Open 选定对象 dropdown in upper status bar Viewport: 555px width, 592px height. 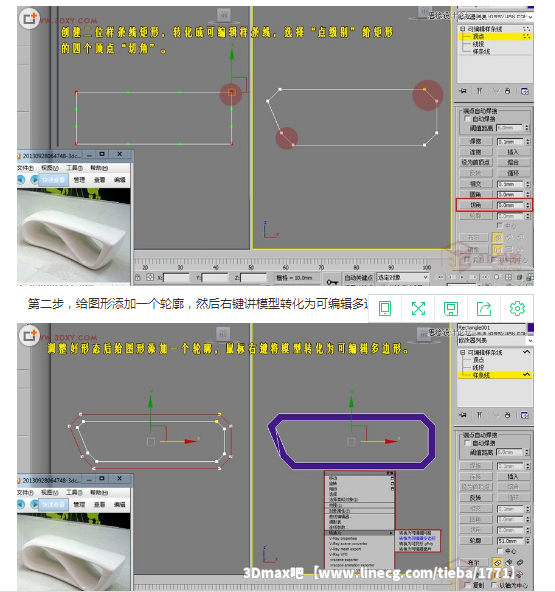coord(426,278)
